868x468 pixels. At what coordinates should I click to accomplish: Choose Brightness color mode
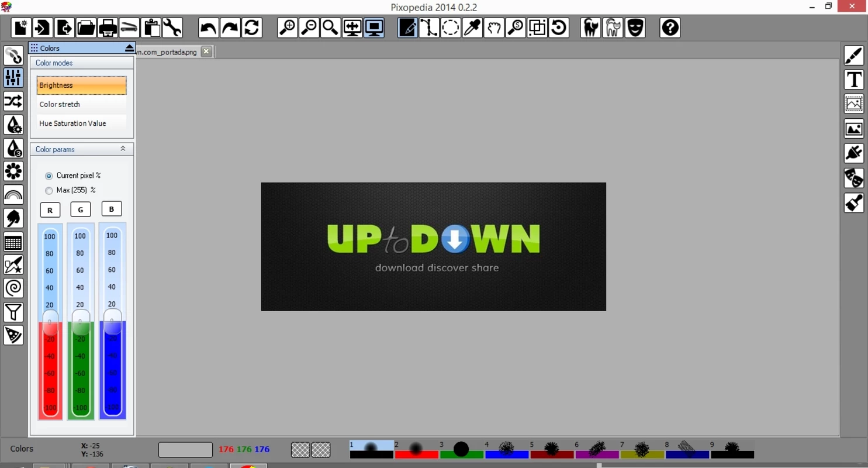tap(82, 85)
